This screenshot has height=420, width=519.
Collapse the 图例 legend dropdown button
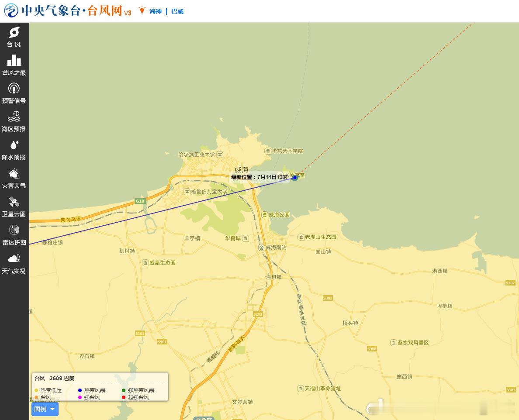point(45,409)
